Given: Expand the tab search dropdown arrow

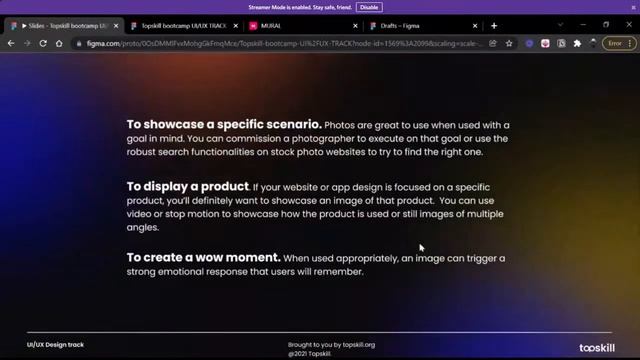Looking at the screenshot, I should (x=560, y=25).
